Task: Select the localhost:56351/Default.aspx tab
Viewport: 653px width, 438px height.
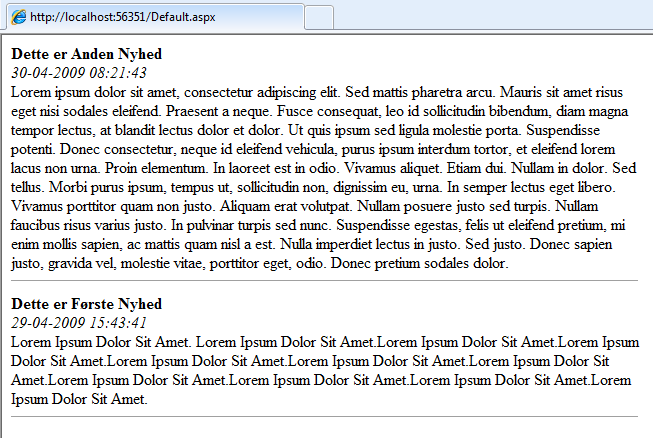Action: (155, 17)
